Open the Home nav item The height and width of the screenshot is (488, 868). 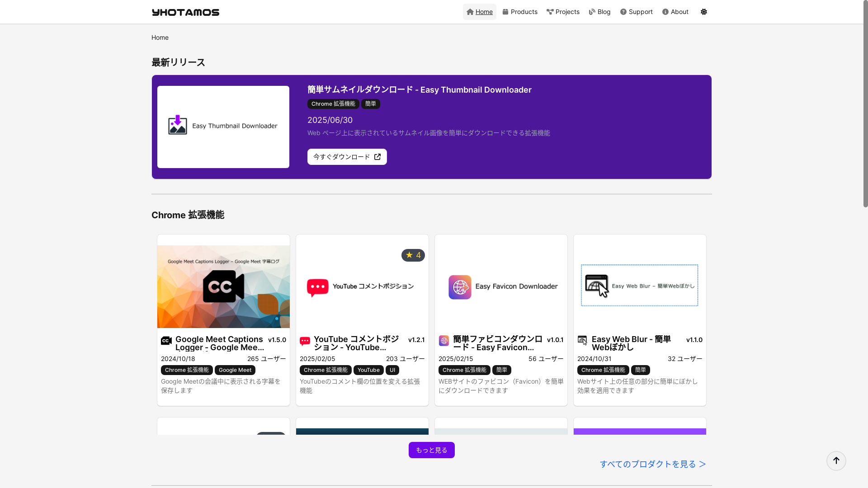pos(479,12)
